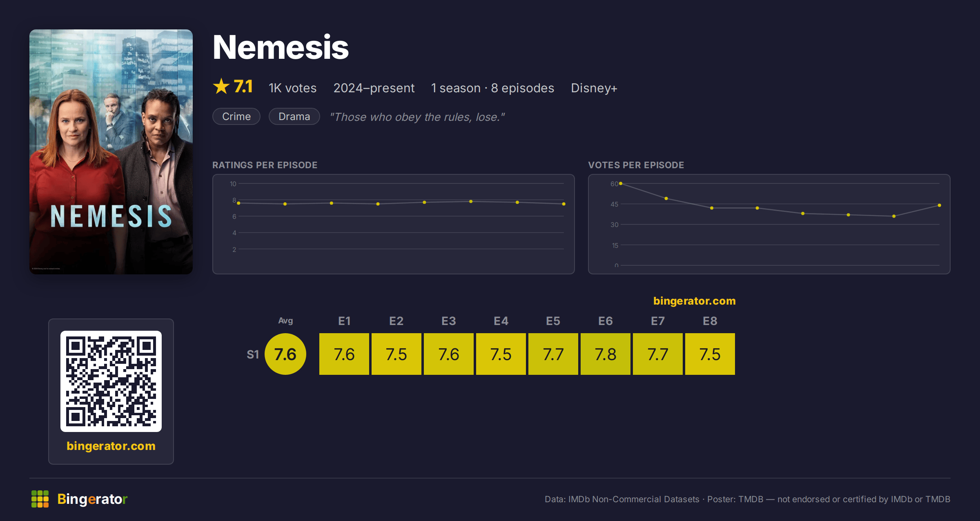Click the Bingerator grid logo icon
980x521 pixels.
coord(40,499)
